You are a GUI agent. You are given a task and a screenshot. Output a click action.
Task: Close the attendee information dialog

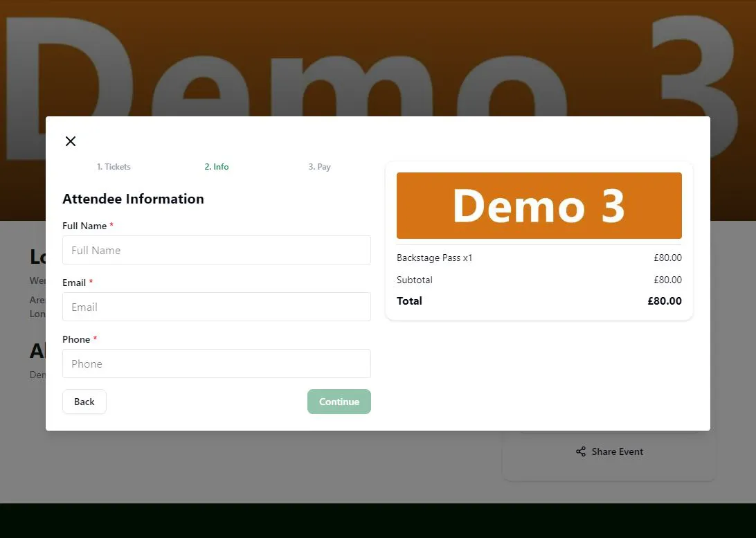[71, 141]
